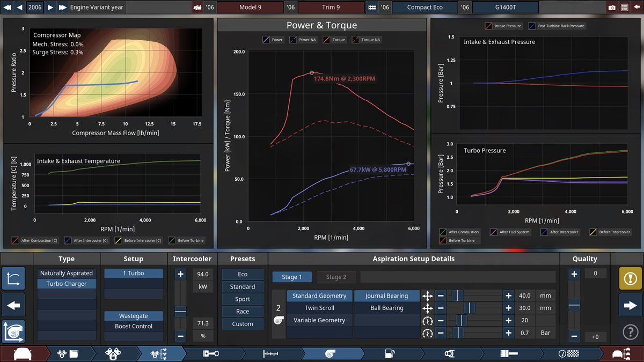Switch to the Stage 1 tab
The image size is (644, 362).
pyautogui.click(x=291, y=277)
